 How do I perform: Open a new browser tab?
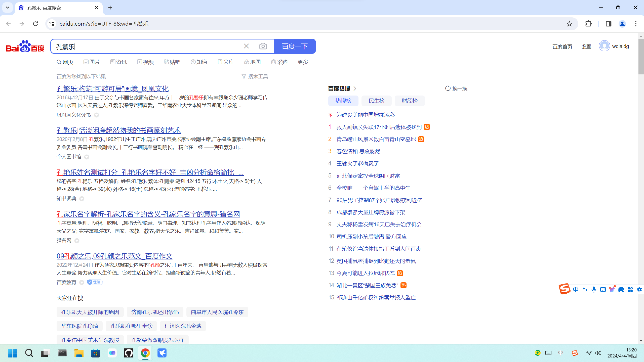[x=110, y=8]
